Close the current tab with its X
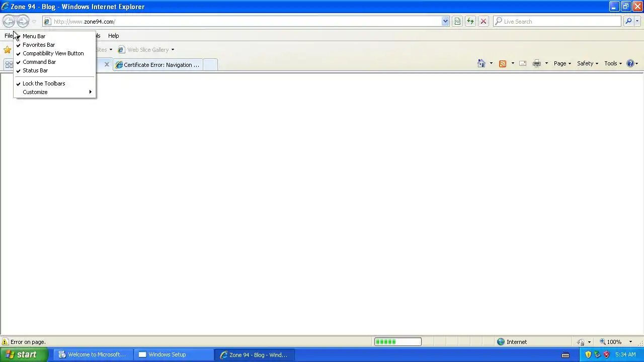 click(x=107, y=64)
